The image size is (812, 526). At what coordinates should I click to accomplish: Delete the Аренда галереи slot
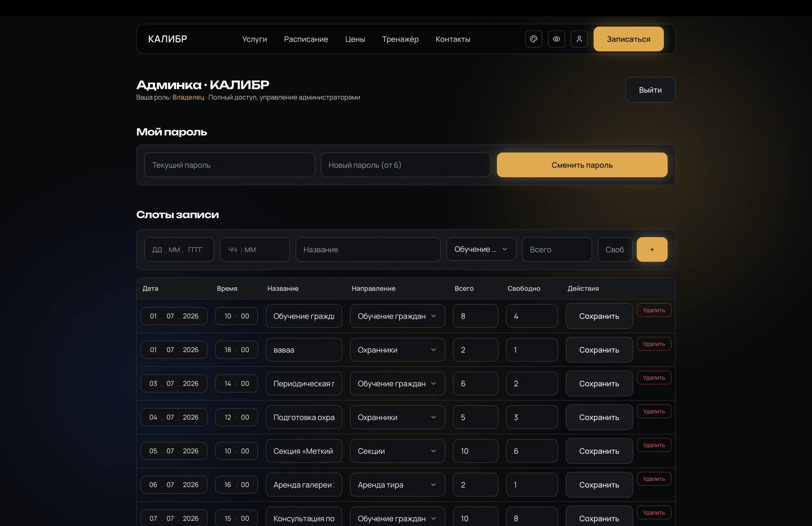[x=654, y=479]
